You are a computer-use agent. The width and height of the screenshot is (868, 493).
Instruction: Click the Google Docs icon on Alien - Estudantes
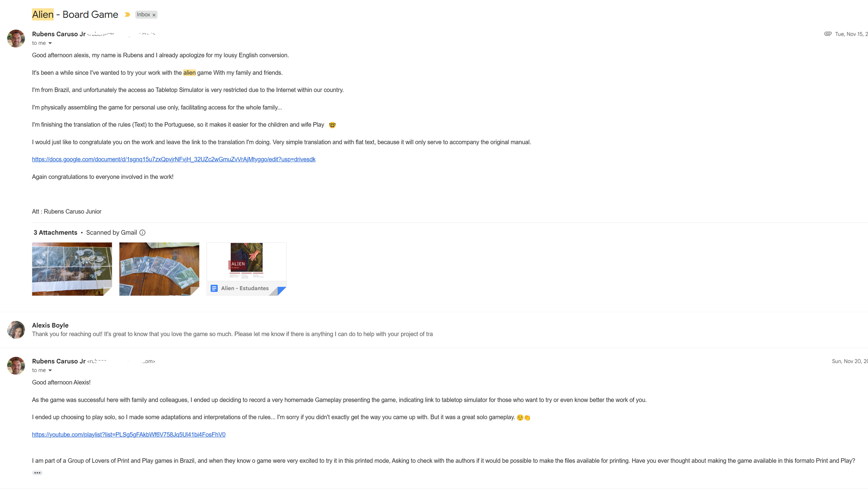point(214,288)
